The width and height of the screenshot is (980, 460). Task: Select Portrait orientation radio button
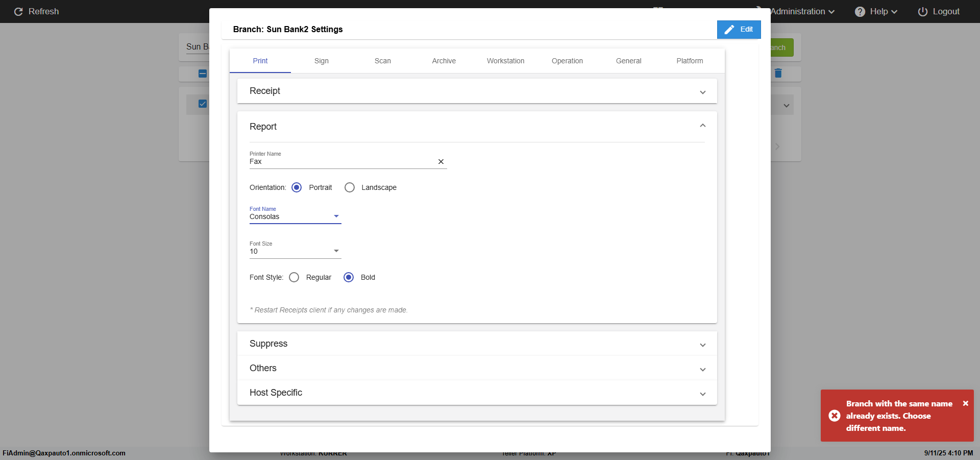[x=297, y=187]
